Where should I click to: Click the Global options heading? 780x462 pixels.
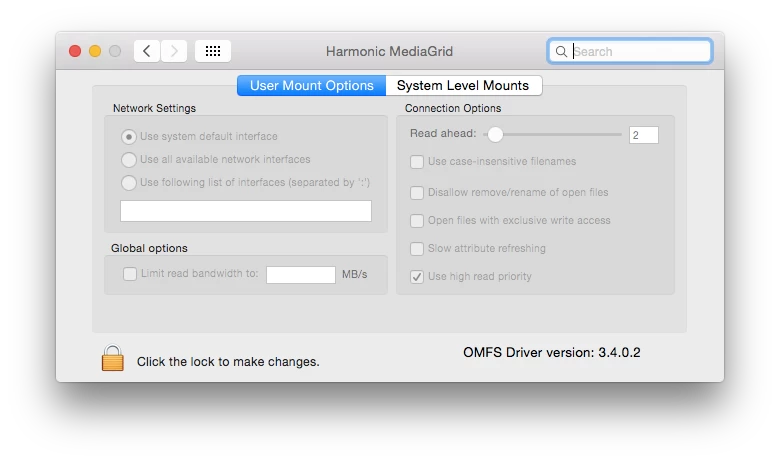click(x=149, y=248)
